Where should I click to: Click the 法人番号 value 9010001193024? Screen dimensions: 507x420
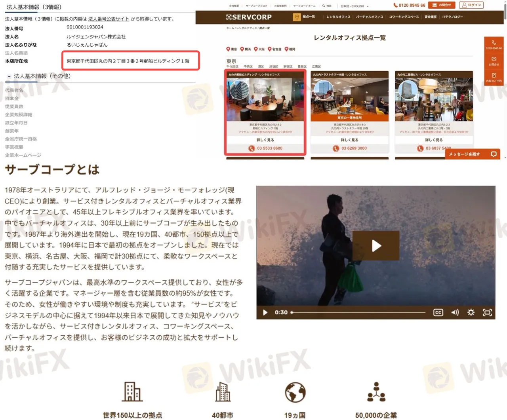point(85,27)
